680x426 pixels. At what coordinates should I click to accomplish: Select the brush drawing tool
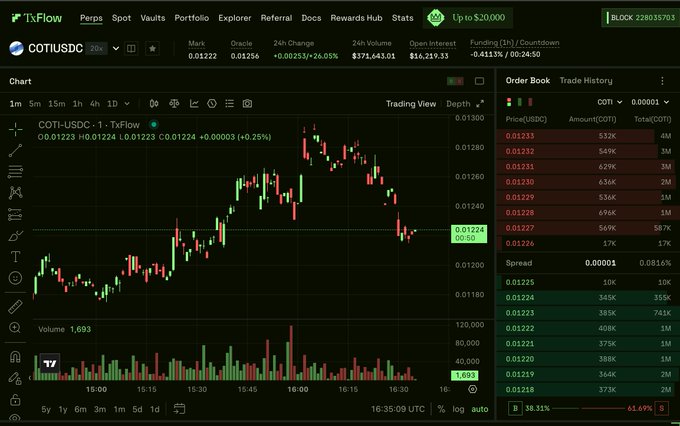[x=15, y=236]
